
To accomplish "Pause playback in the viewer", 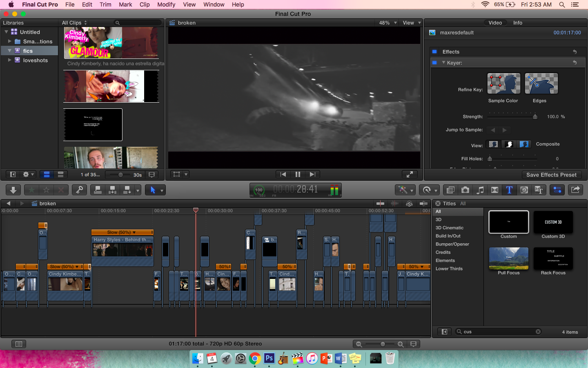I will click(x=298, y=175).
